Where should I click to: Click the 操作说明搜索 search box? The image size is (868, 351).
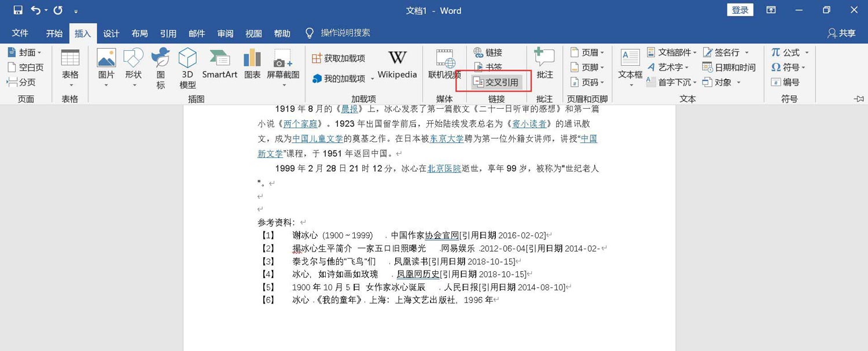point(345,33)
